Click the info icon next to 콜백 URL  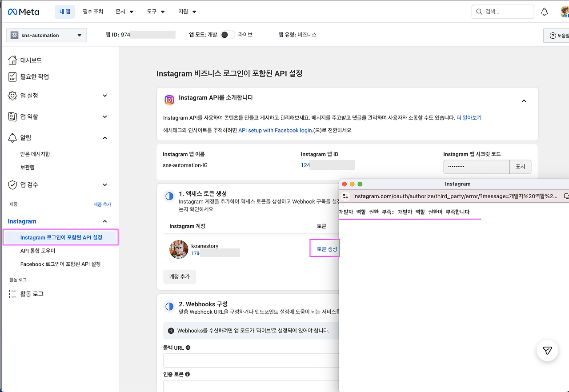tap(188, 348)
